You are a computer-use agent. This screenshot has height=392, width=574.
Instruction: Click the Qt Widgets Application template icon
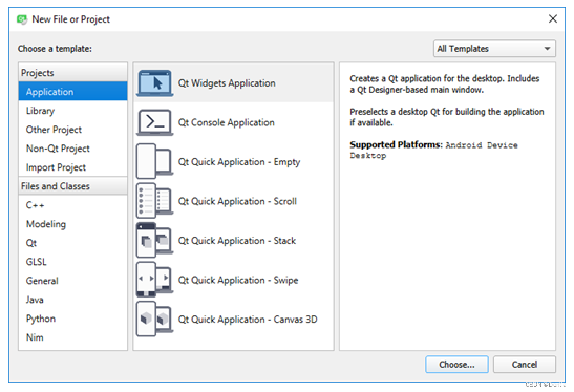pyautogui.click(x=155, y=83)
